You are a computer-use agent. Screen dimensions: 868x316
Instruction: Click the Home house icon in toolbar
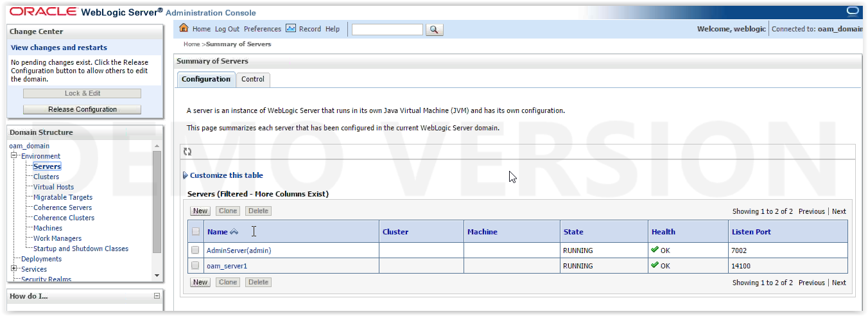click(184, 28)
